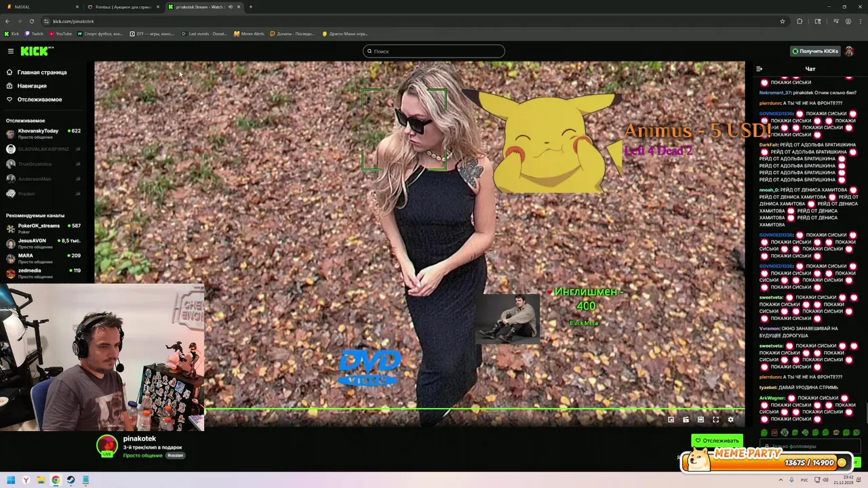Viewport: 868px width, 488px height.
Task: Toggle theater mode in video player
Action: [x=701, y=420]
